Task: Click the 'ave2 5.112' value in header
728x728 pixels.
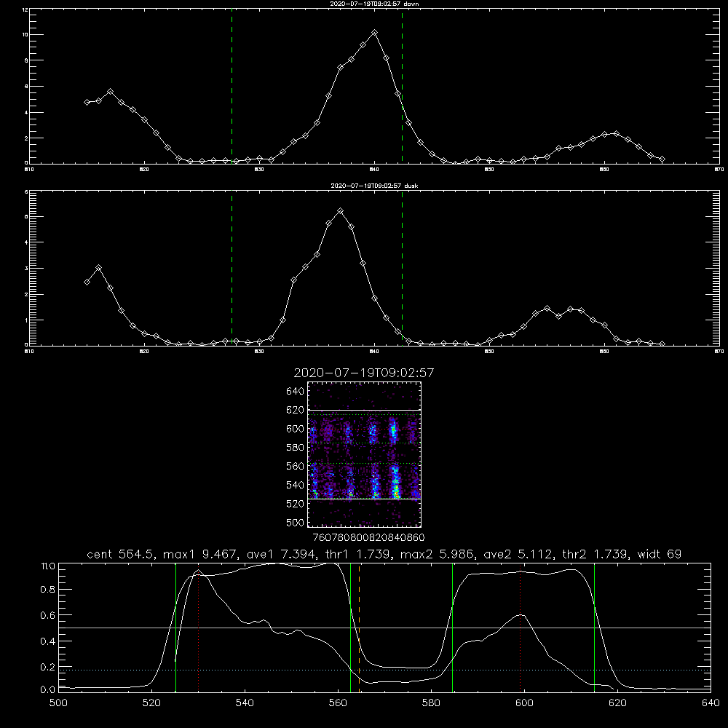Action: tap(517, 554)
